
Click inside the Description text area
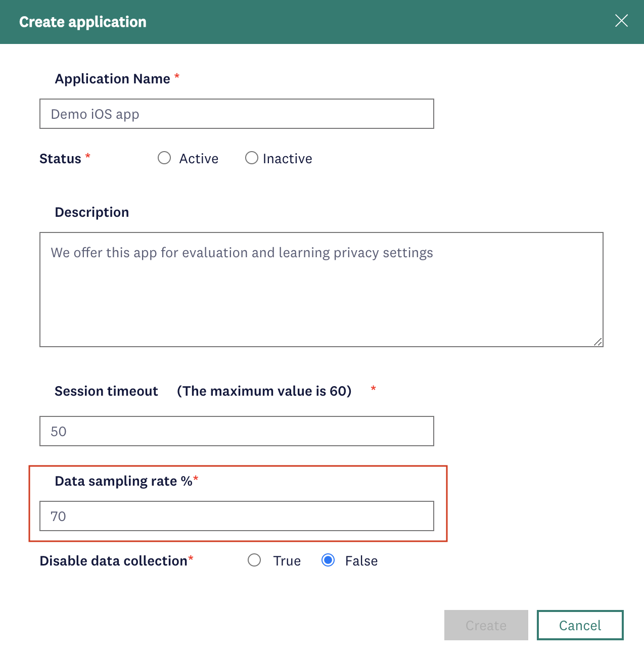click(x=321, y=290)
